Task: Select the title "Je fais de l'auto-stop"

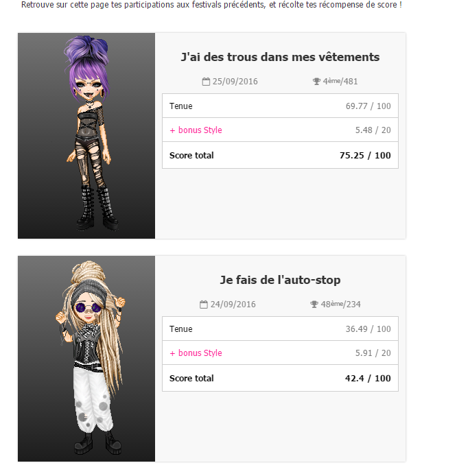Action: 280,281
